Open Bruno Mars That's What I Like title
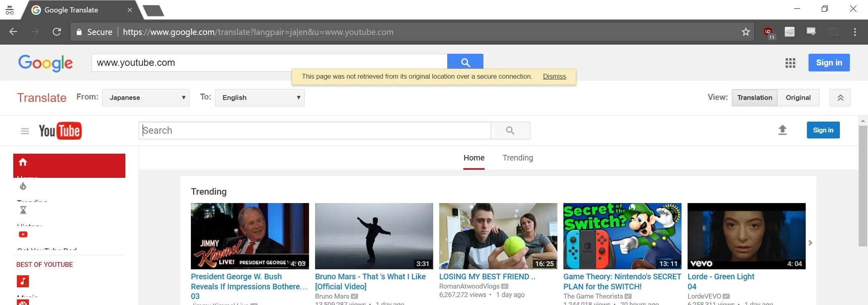The width and height of the screenshot is (868, 305). (x=370, y=281)
